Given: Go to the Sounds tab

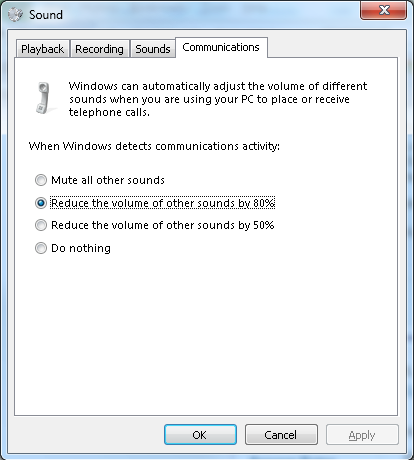Looking at the screenshot, I should click(x=153, y=49).
